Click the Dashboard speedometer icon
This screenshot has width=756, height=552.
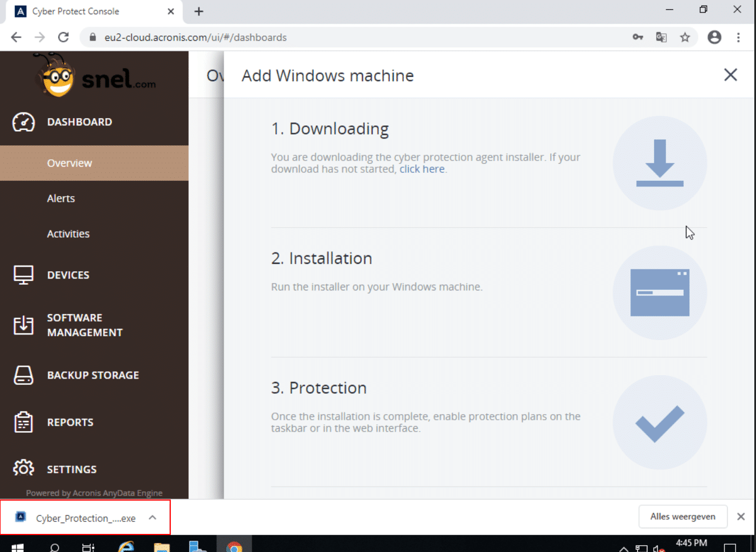click(x=24, y=122)
